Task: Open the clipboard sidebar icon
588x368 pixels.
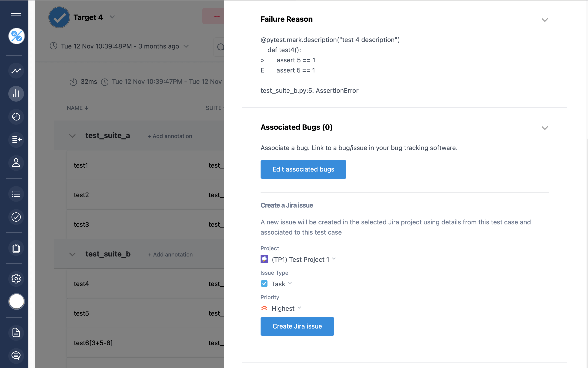Action: [16, 248]
